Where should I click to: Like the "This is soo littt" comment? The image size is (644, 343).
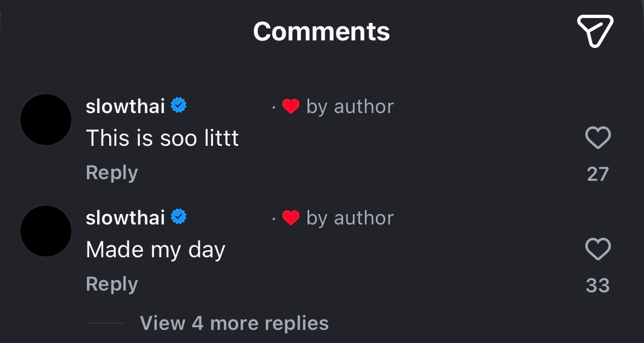(598, 138)
